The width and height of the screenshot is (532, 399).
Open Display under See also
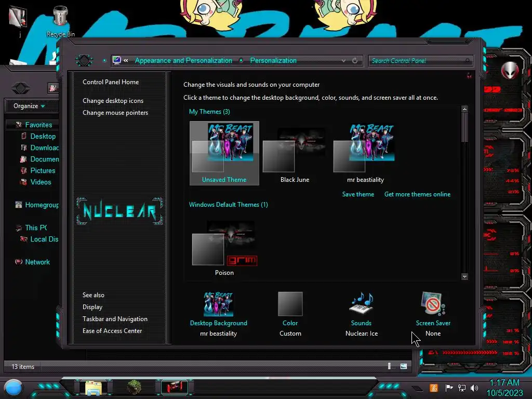tap(92, 307)
